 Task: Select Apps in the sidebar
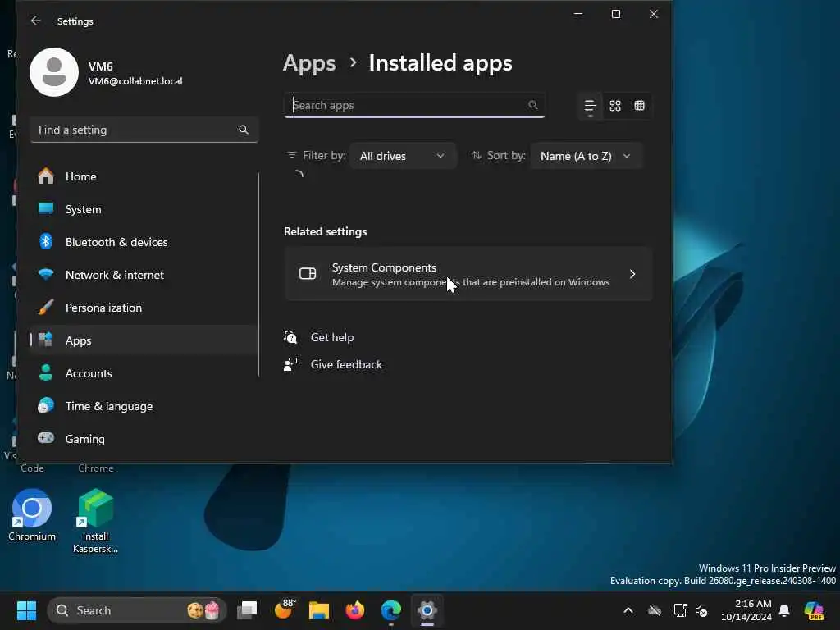pyautogui.click(x=143, y=340)
